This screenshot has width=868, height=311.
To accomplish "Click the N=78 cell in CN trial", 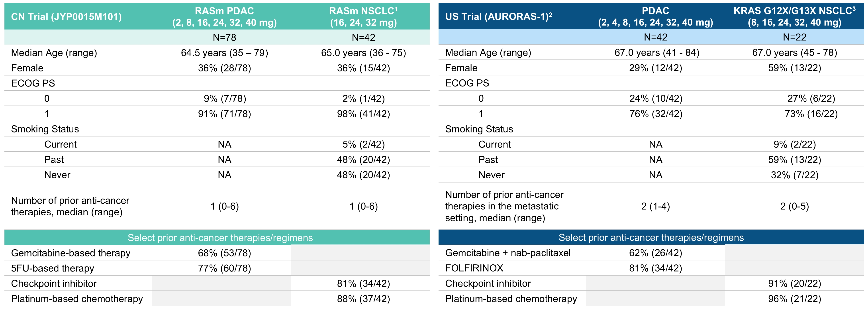I will (x=224, y=37).
